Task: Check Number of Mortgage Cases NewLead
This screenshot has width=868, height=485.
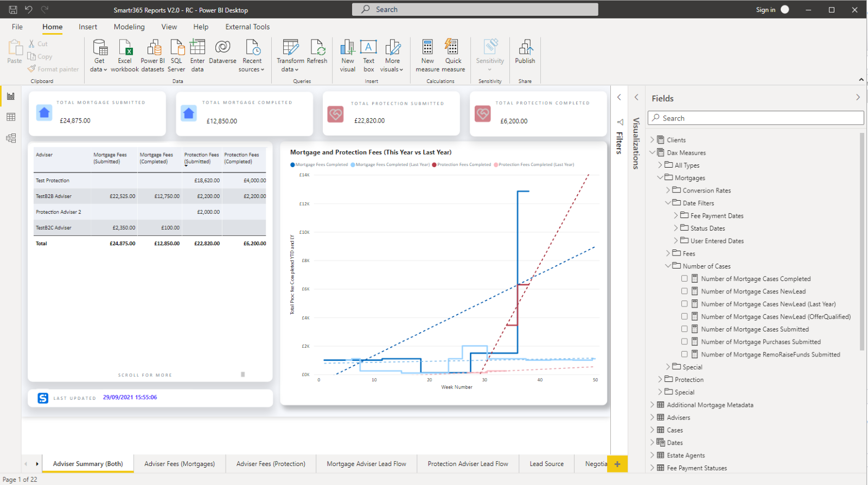Action: pyautogui.click(x=685, y=291)
